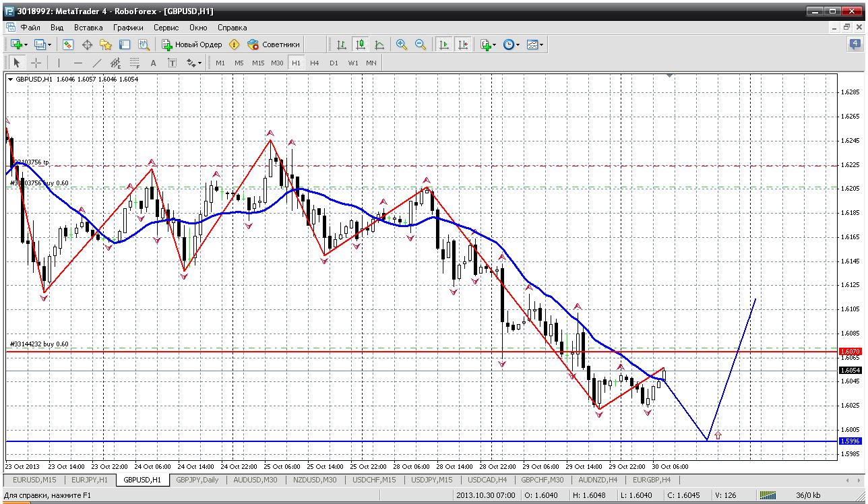This screenshot has height=504, width=868.
Task: Switch timeframe to W1
Action: click(352, 63)
